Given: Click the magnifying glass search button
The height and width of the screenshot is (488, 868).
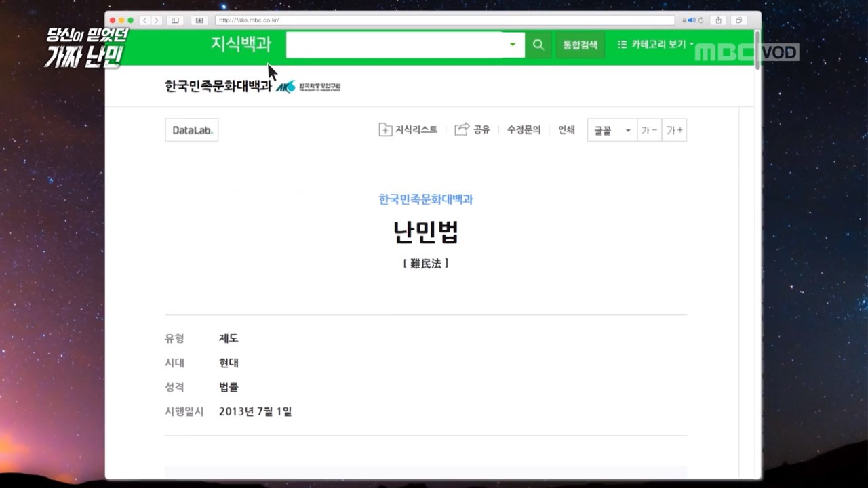Looking at the screenshot, I should coord(538,45).
